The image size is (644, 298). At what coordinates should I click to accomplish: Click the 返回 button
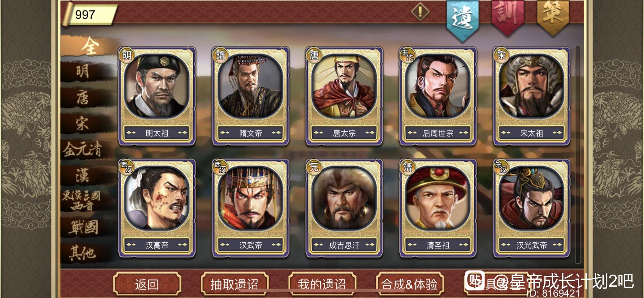pyautogui.click(x=147, y=284)
